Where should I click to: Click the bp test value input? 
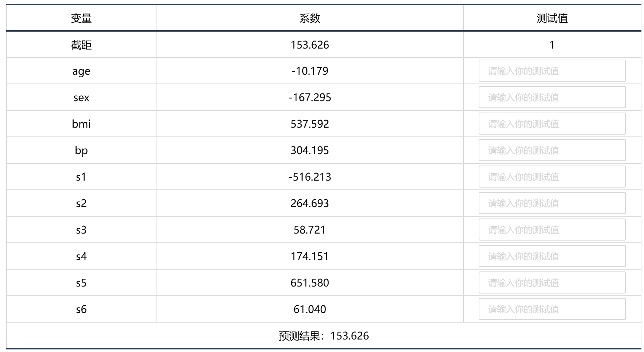tap(552, 150)
